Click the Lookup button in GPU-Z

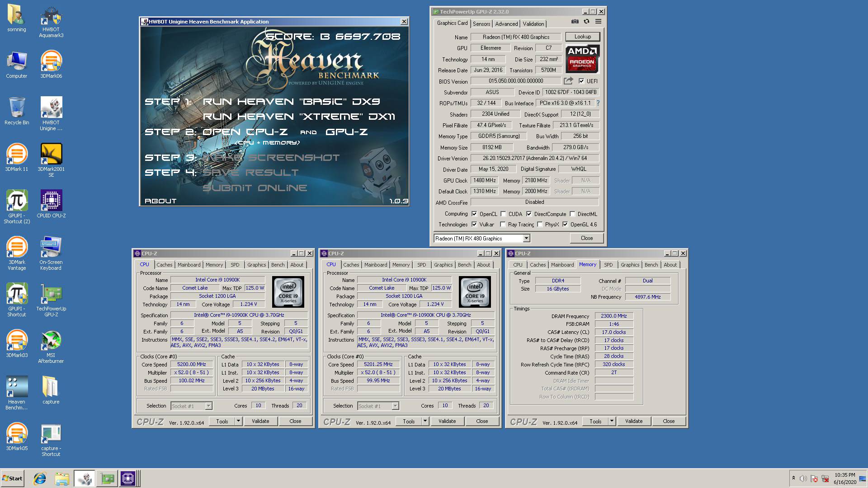[x=582, y=37]
